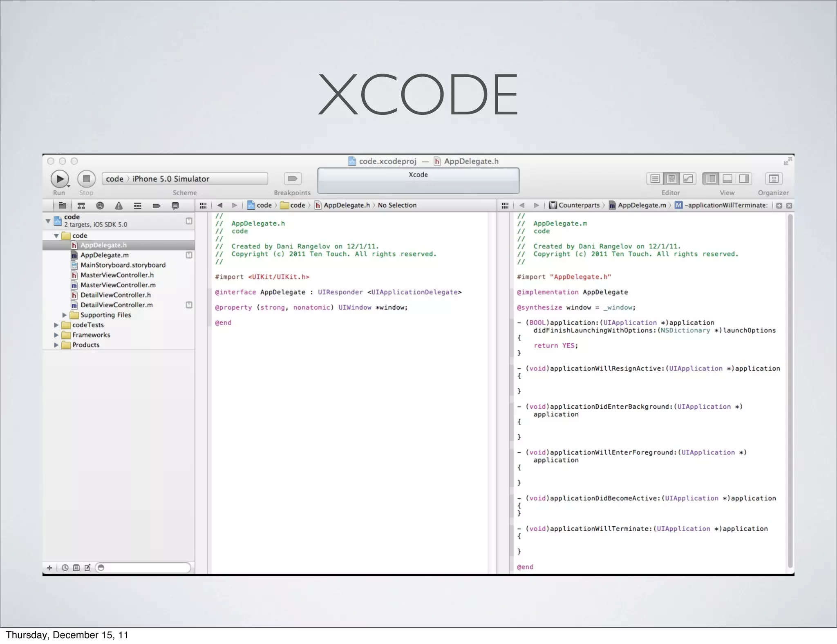Expand the codeTests group
837x644 pixels.
coord(56,325)
